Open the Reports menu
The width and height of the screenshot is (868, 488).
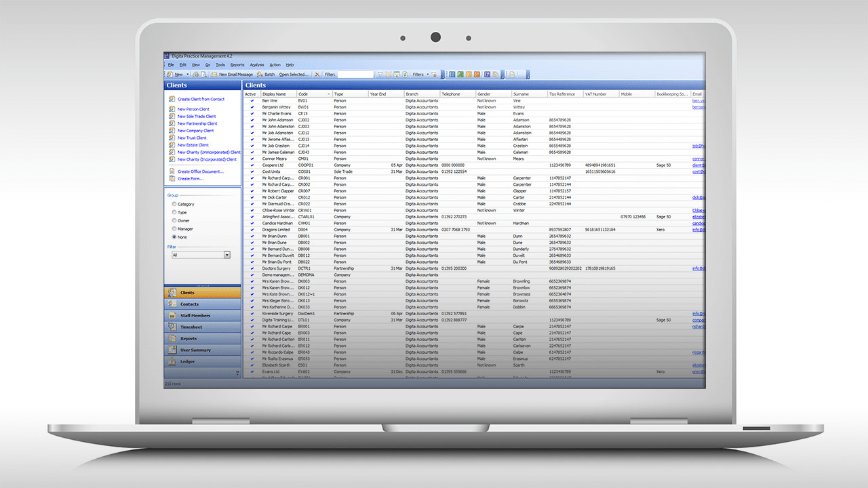[237, 65]
